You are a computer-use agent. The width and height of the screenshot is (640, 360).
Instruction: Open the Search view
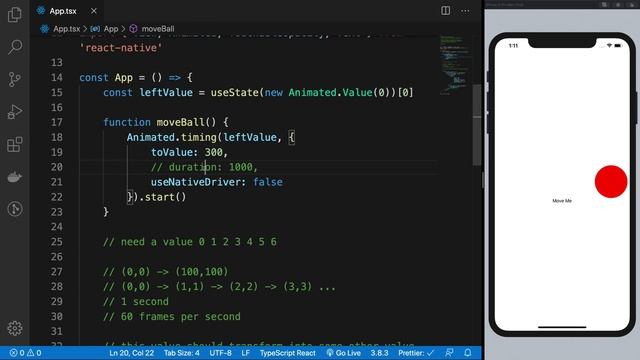(15, 47)
